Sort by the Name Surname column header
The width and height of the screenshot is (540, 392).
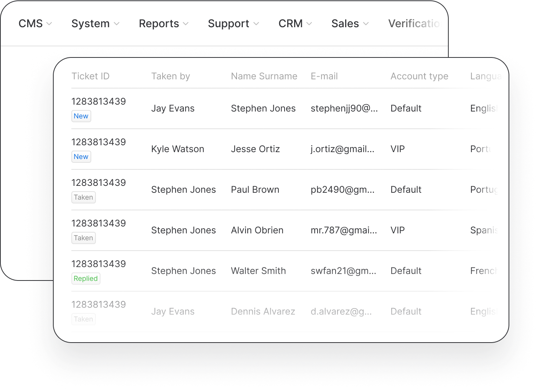click(x=264, y=76)
